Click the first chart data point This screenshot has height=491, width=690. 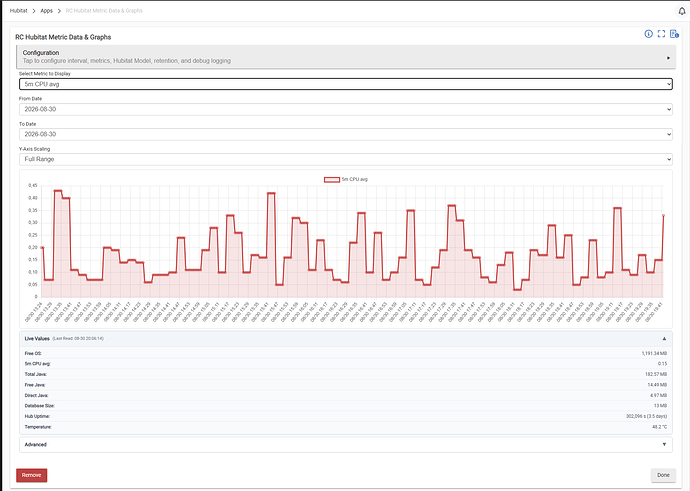(42, 248)
